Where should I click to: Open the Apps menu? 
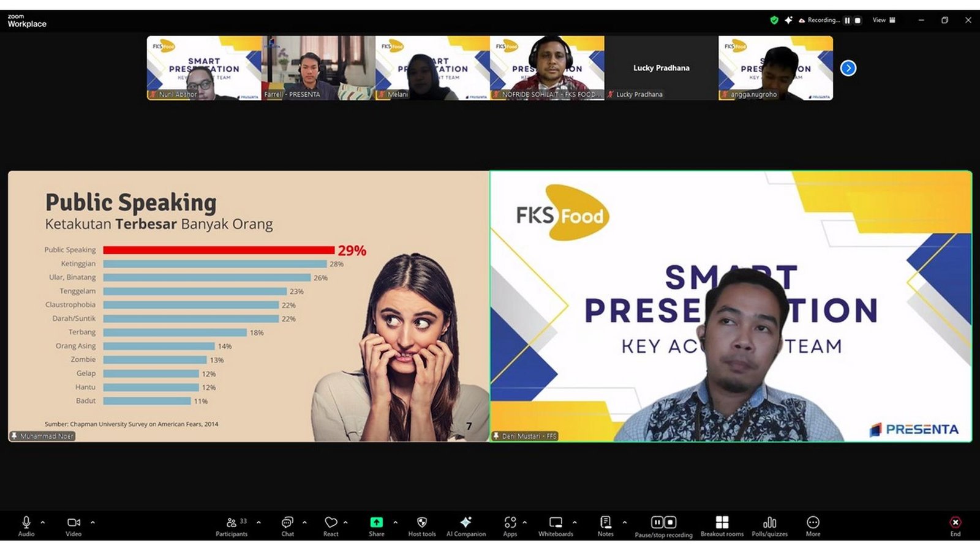coord(510,526)
